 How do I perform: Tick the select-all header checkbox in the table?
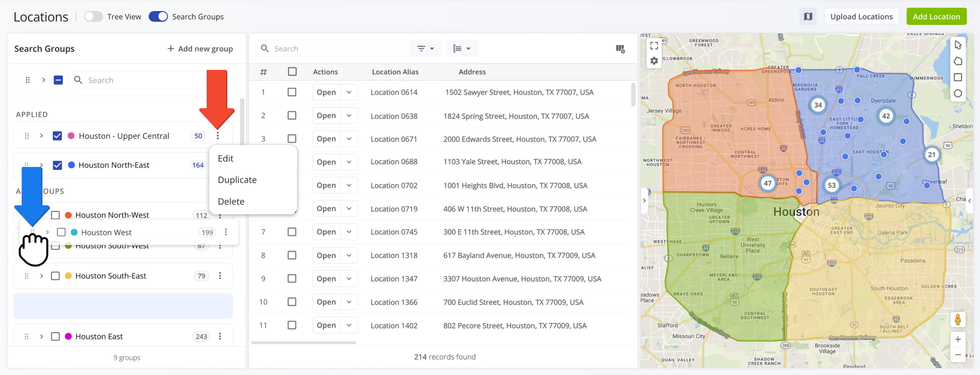click(292, 72)
